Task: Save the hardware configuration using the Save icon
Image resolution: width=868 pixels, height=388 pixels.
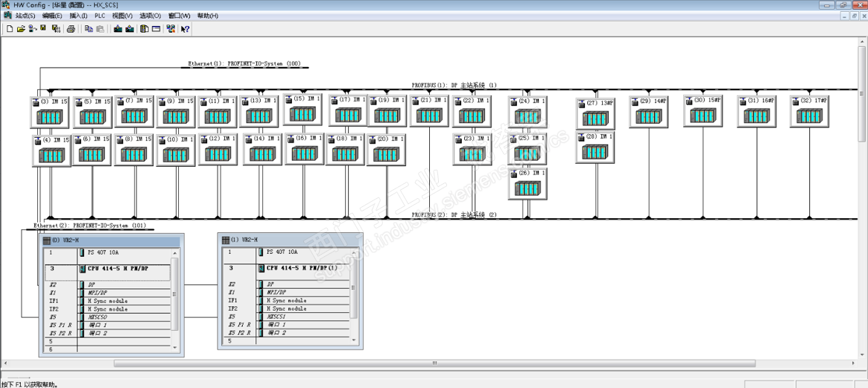Action: (x=43, y=29)
